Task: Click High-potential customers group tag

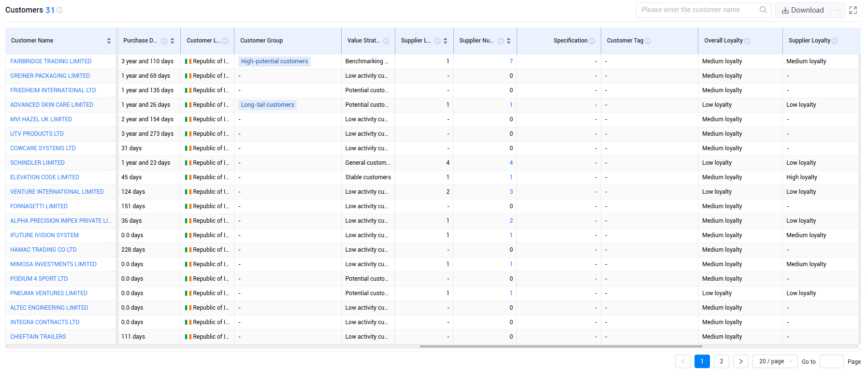Action: pos(275,61)
